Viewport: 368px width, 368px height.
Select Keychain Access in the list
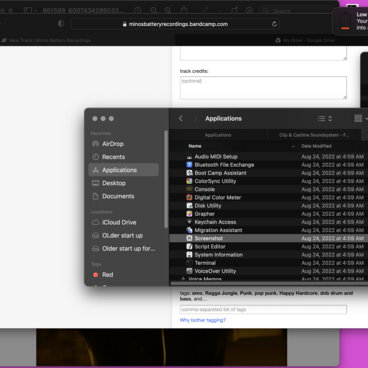[215, 222]
